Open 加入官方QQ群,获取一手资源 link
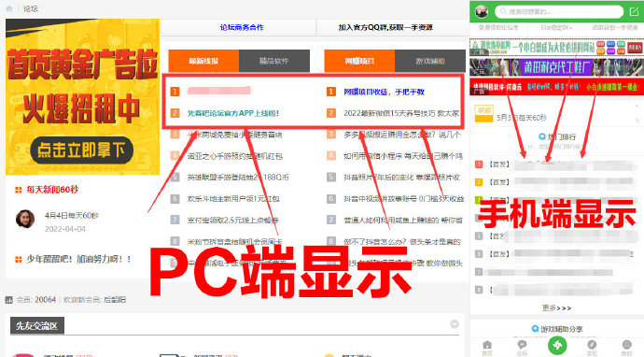The width and height of the screenshot is (644, 357). click(x=385, y=27)
